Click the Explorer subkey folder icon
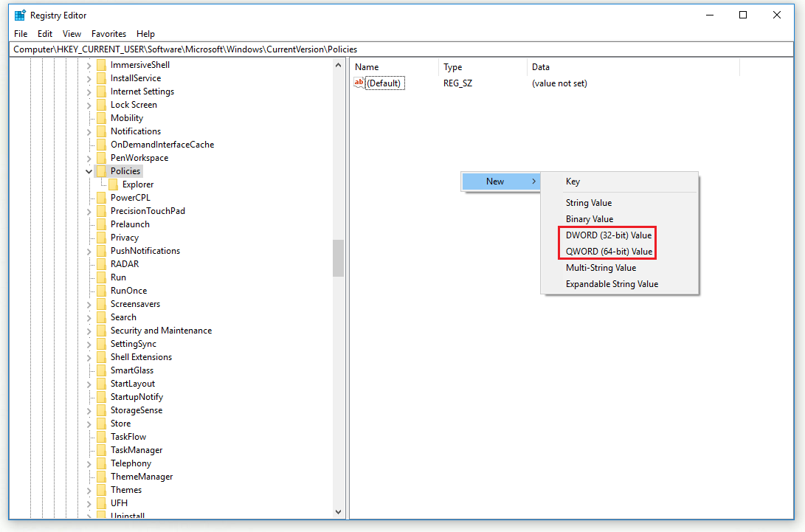Viewport: 805px width, 532px height. tap(113, 184)
